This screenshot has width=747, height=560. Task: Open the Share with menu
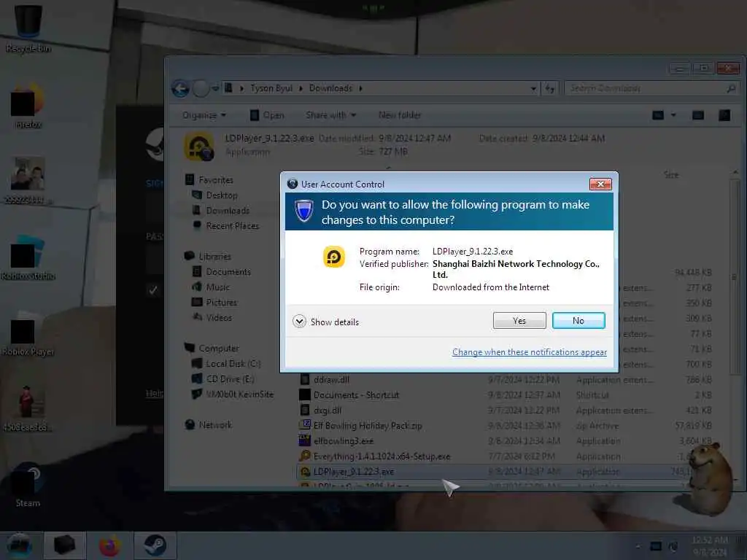(330, 115)
